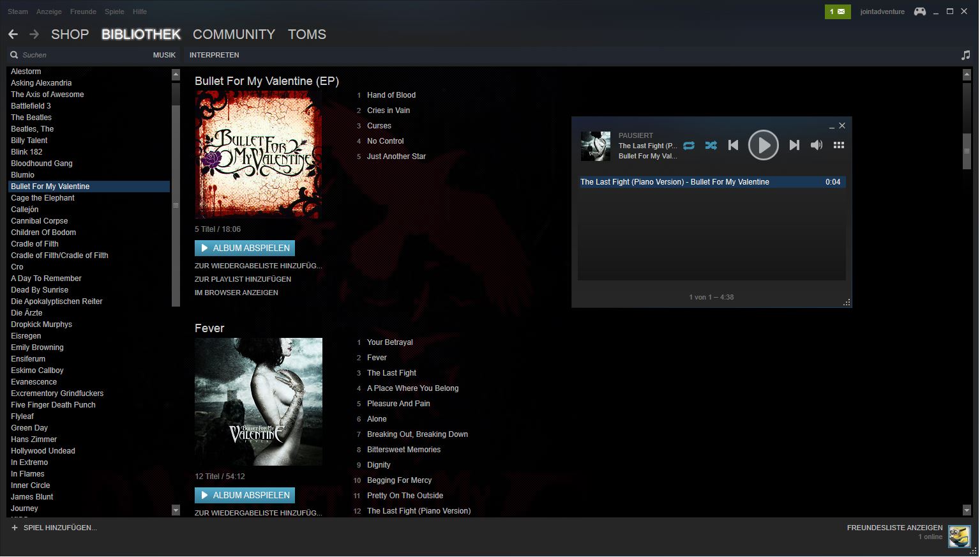Select The Last Fight (Piano Version) queue entry

coord(712,182)
